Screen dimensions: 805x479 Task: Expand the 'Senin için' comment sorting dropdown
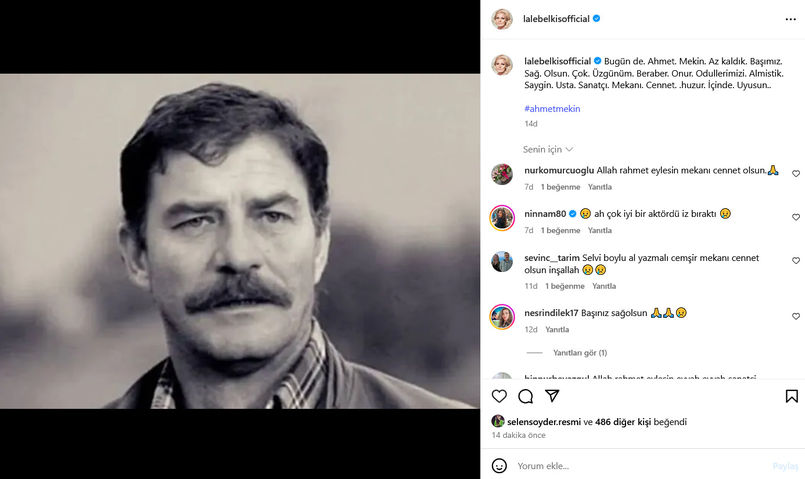click(x=548, y=149)
